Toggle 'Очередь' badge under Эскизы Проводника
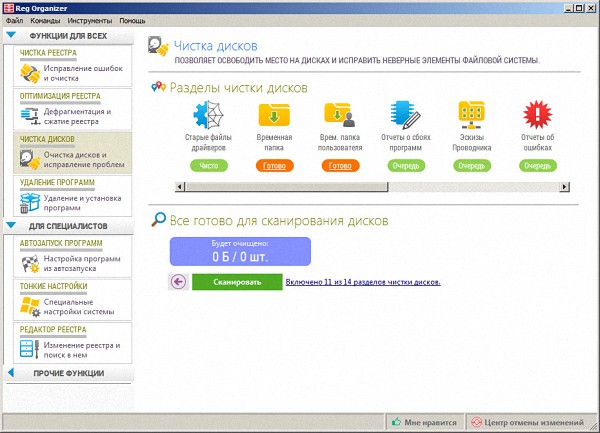 [x=472, y=166]
